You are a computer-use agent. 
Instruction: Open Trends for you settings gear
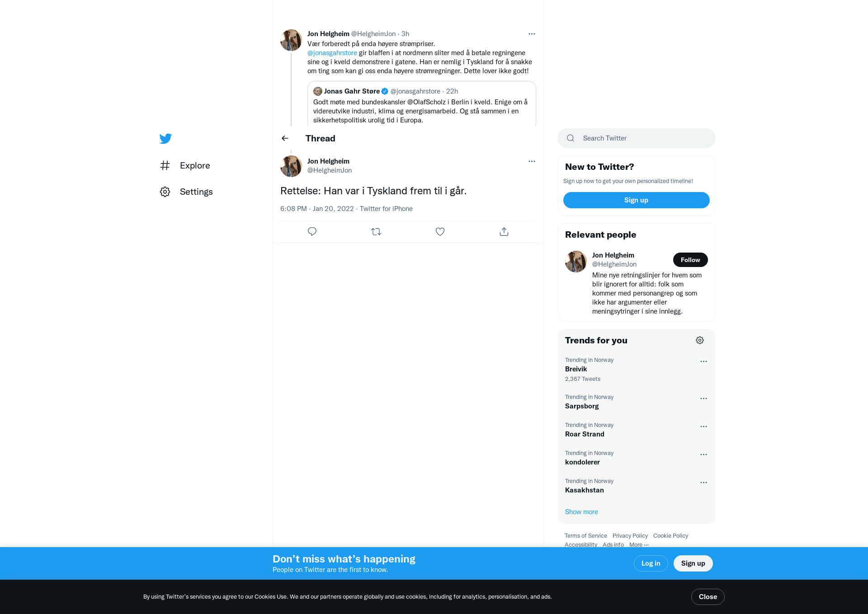point(700,340)
